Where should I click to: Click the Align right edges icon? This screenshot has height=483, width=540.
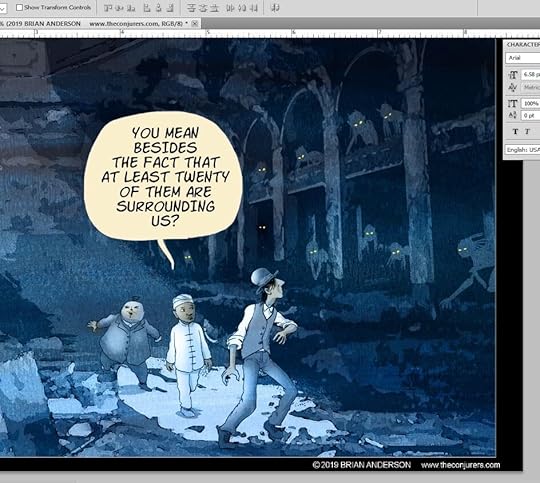[x=170, y=8]
